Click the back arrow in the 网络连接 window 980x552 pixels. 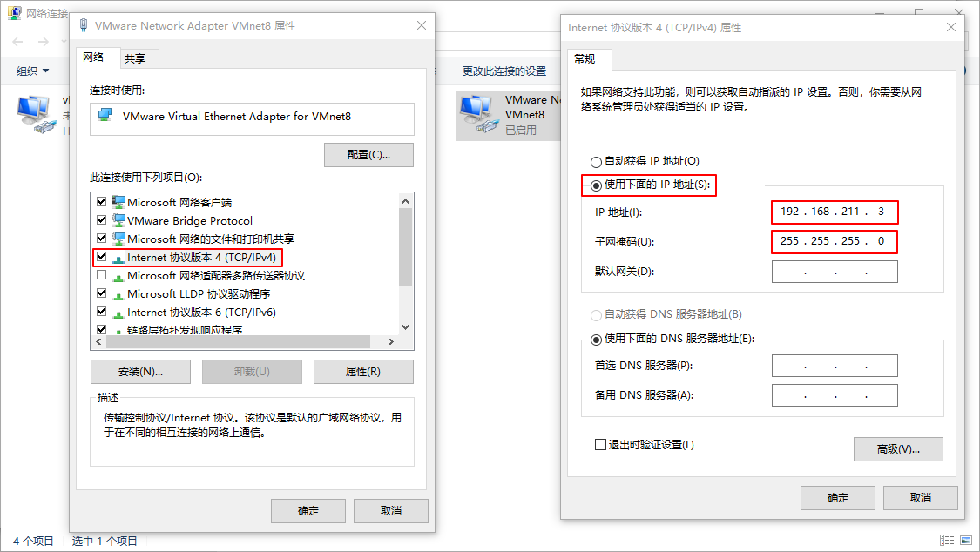click(17, 42)
